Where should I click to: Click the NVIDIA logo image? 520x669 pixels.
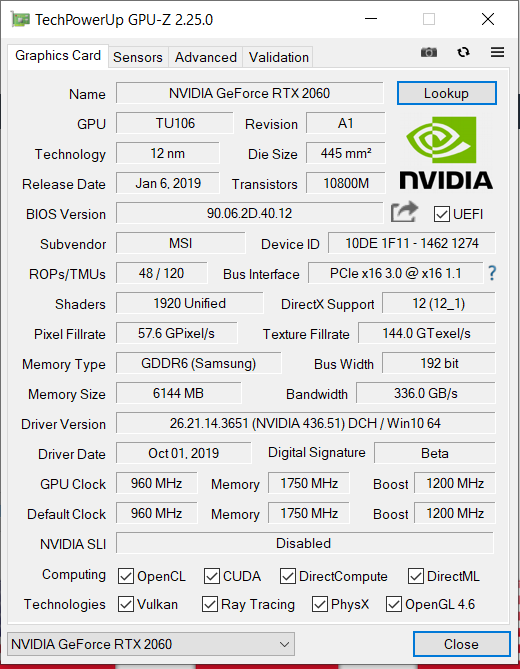(446, 153)
